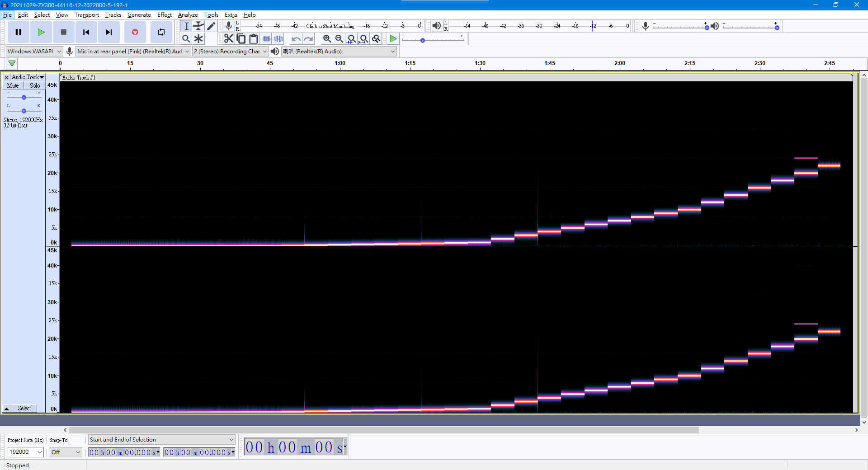This screenshot has height=470, width=868.
Task: Select the Selection (I-beam) tool
Action: [x=186, y=26]
